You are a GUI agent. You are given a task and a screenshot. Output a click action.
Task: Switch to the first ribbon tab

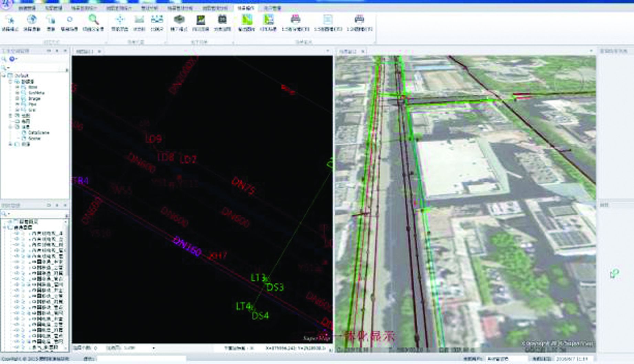[x=27, y=8]
